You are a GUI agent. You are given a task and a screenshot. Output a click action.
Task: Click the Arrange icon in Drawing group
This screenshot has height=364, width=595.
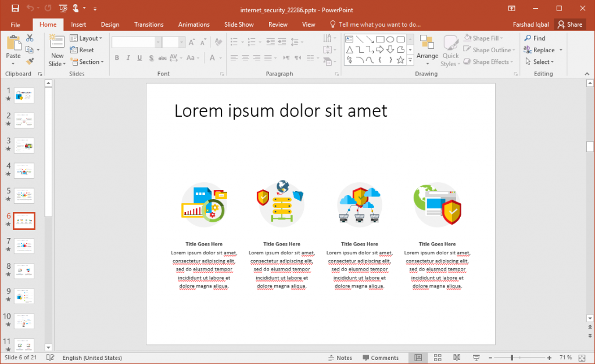coord(427,49)
